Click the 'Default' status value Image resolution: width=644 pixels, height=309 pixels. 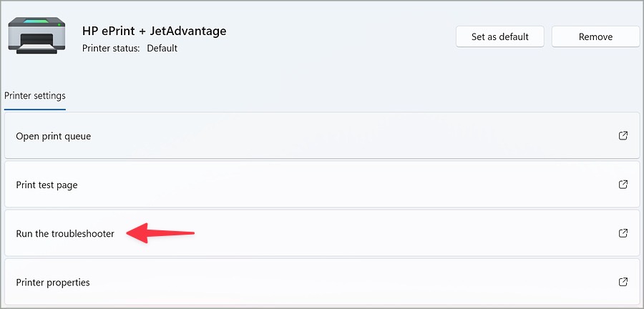pyautogui.click(x=162, y=48)
